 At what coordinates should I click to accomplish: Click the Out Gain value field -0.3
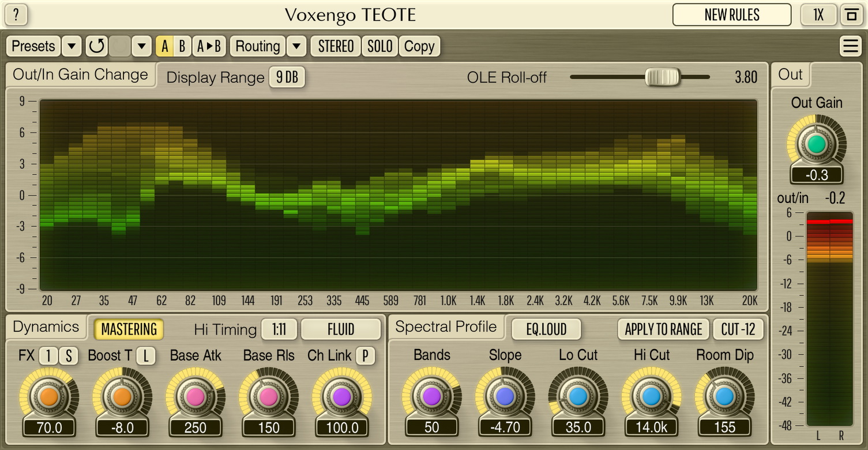pos(817,175)
